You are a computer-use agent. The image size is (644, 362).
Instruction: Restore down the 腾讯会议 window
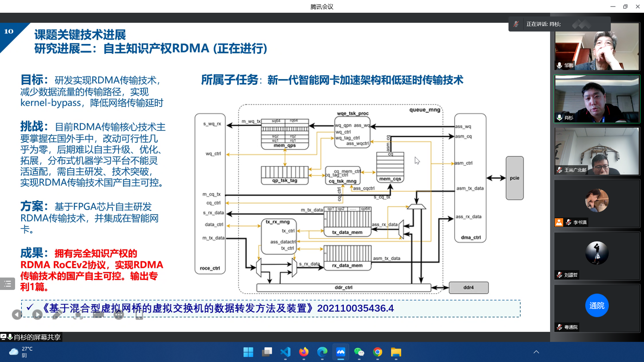(625, 6)
